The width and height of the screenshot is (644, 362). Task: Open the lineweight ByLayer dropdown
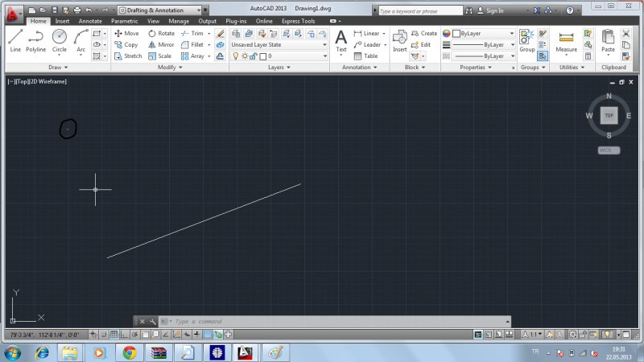tap(485, 45)
